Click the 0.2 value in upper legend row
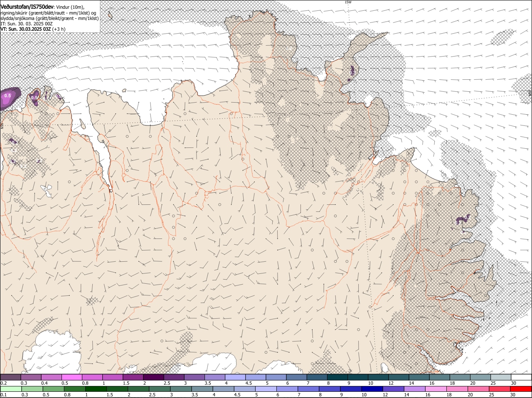Viewport: 532px width, 398px height. click(3, 383)
